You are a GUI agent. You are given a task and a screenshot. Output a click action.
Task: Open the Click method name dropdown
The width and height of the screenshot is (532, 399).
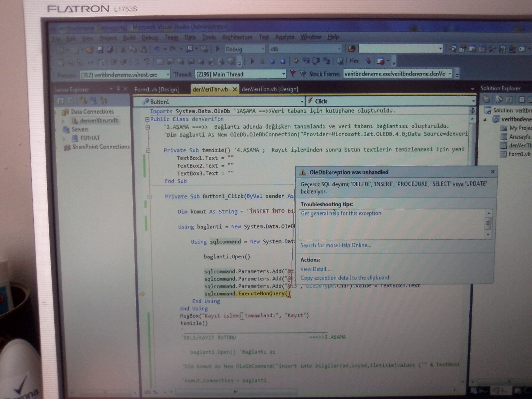(x=391, y=101)
